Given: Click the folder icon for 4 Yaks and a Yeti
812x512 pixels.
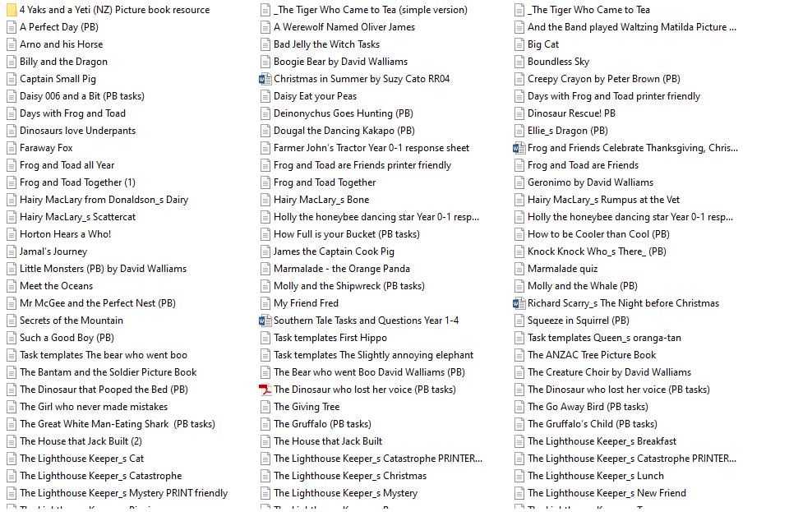Looking at the screenshot, I should (12, 10).
